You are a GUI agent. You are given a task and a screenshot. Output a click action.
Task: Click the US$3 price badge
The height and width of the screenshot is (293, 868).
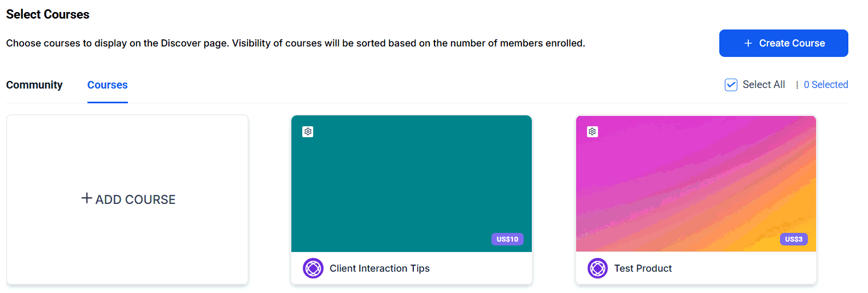click(x=793, y=239)
